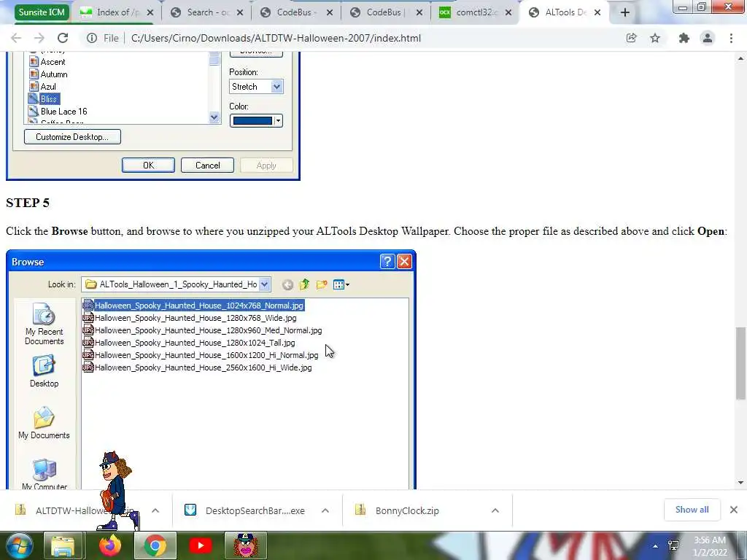
Task: Select the 1280x960_Med_Normal.jpg file
Action: tap(203, 330)
